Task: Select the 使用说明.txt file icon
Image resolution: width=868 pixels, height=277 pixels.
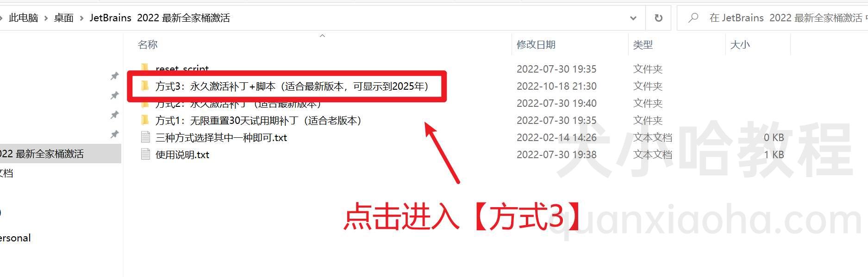Action: [x=145, y=154]
